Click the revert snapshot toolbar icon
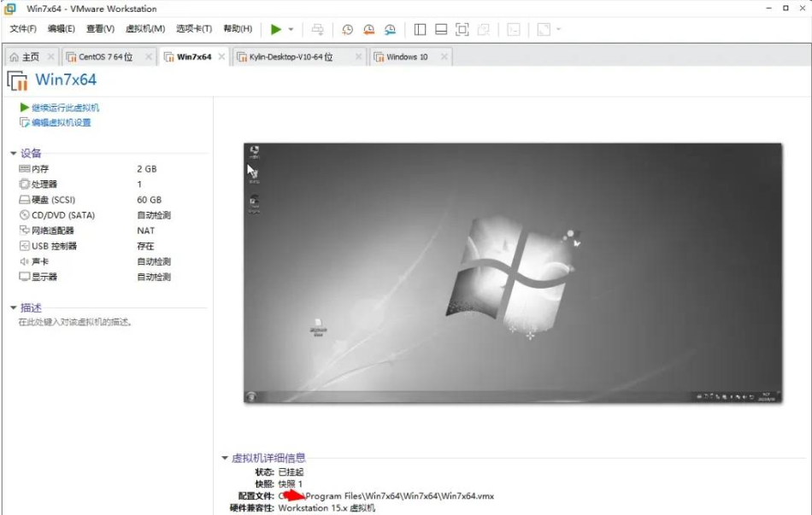The width and height of the screenshot is (812, 515). tap(368, 29)
